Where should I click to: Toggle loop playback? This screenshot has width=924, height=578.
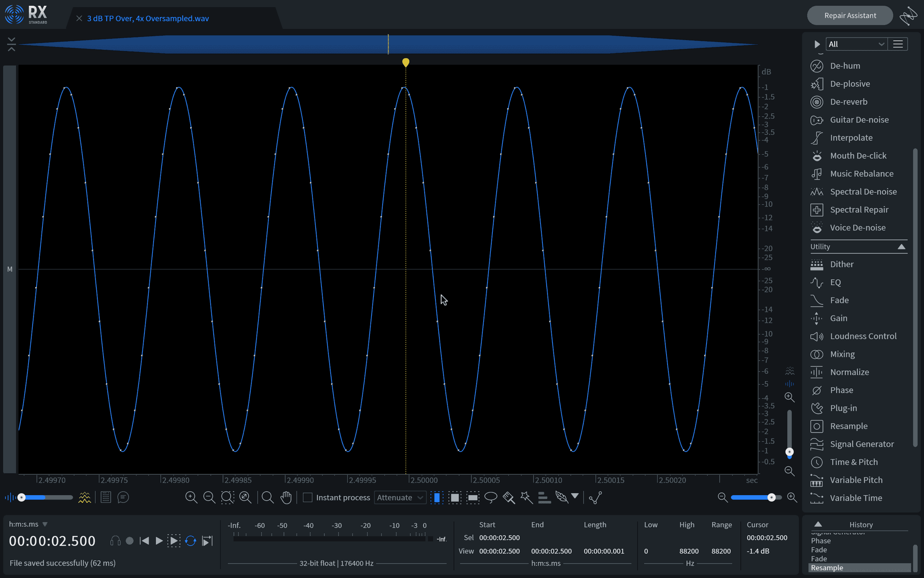point(191,541)
